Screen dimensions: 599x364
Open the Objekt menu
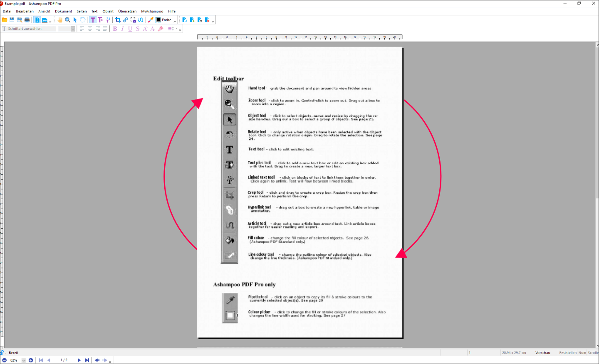pyautogui.click(x=108, y=11)
